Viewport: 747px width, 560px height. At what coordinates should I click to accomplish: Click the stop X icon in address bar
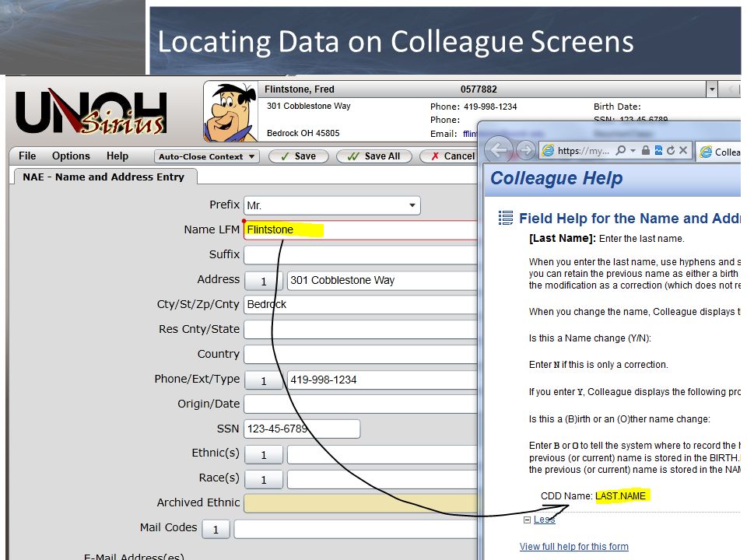[x=683, y=150]
